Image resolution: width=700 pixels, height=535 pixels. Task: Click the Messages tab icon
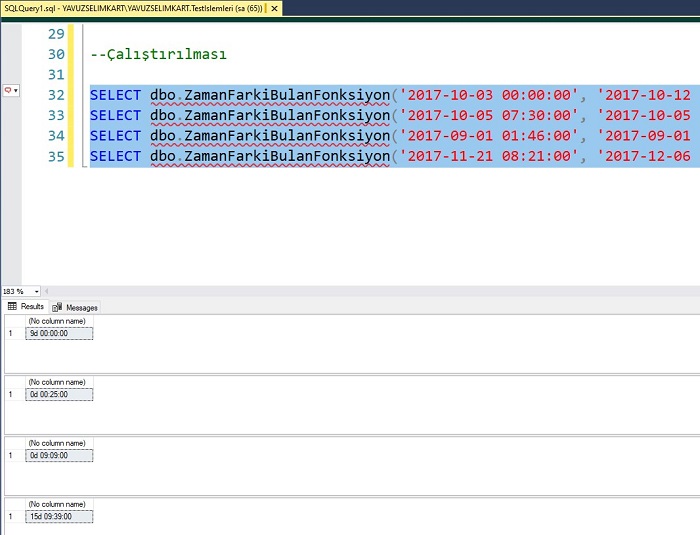[x=57, y=307]
